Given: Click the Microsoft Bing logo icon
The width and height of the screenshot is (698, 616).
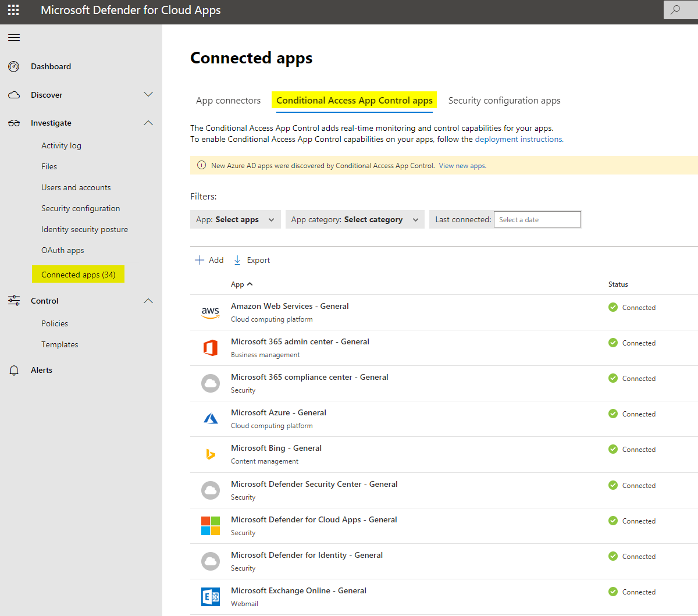Looking at the screenshot, I should (211, 454).
